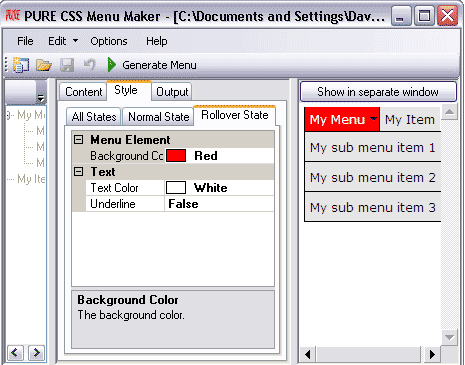Collapse the Text property group
The width and height of the screenshot is (465, 365).
[79, 172]
